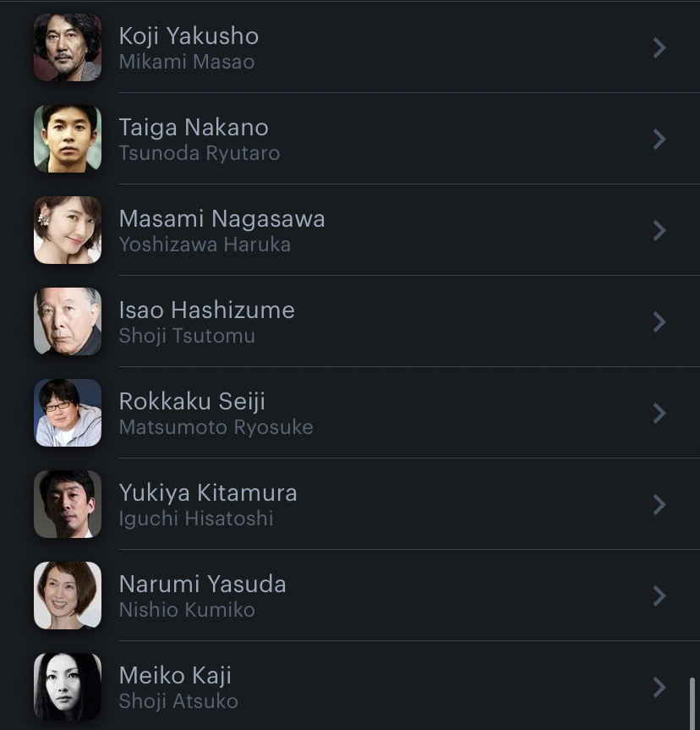700x730 pixels.
Task: Click the chevron next to Rokkaku Seiji
Action: (659, 414)
